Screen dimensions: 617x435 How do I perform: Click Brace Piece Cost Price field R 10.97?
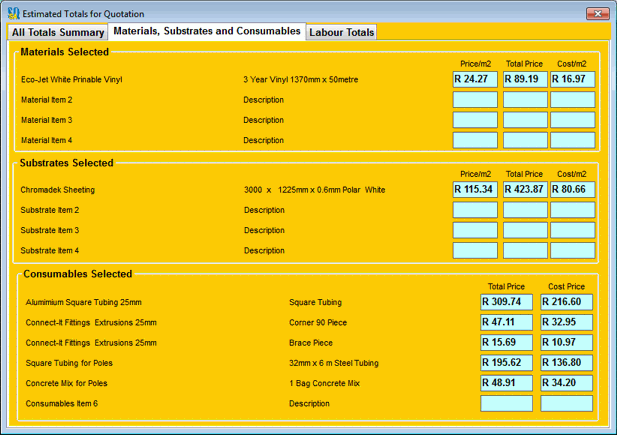click(x=566, y=342)
